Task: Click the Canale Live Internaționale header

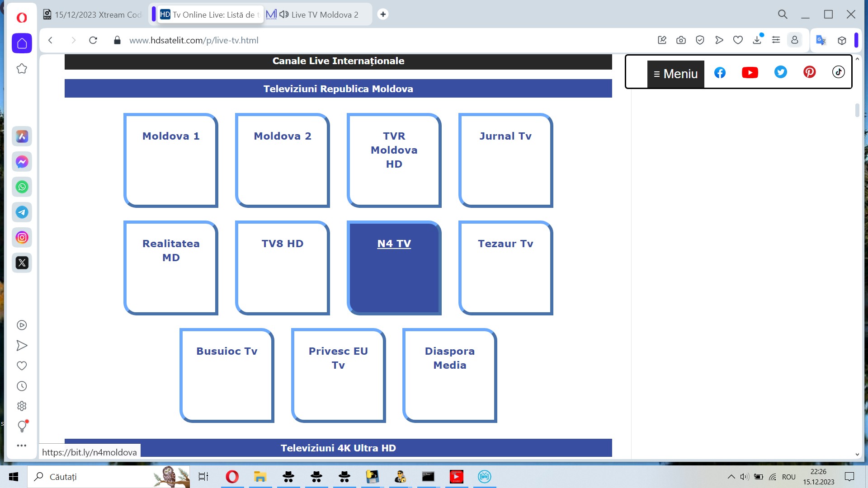Action: click(x=338, y=61)
